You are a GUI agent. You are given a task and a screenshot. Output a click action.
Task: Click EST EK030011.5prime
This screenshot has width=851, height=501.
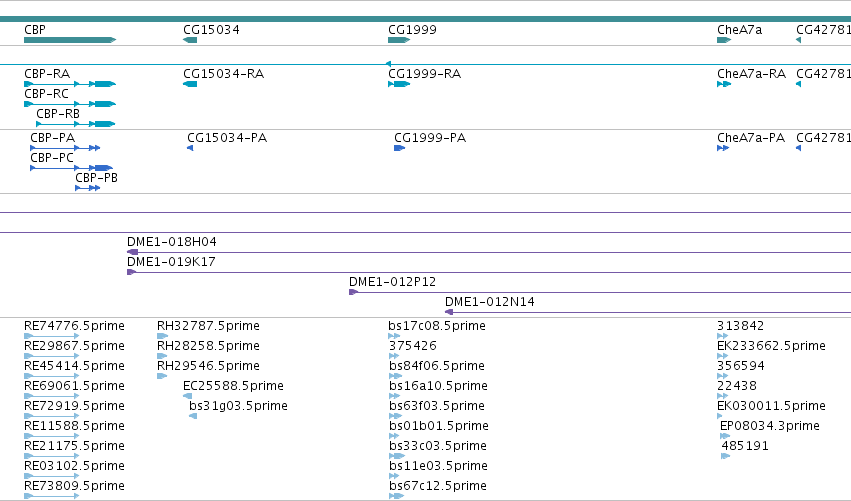[x=771, y=407]
